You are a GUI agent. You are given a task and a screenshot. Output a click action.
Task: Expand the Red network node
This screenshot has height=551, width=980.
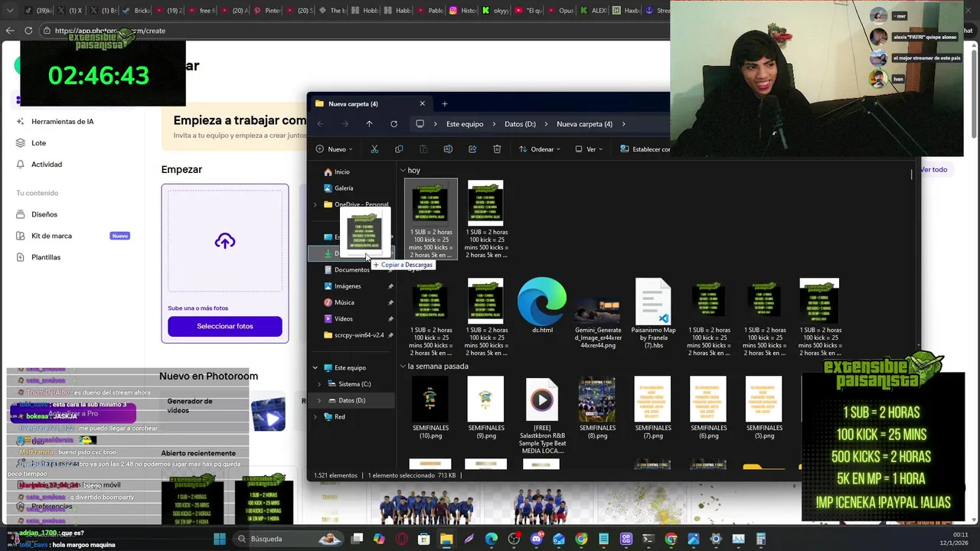click(x=315, y=416)
